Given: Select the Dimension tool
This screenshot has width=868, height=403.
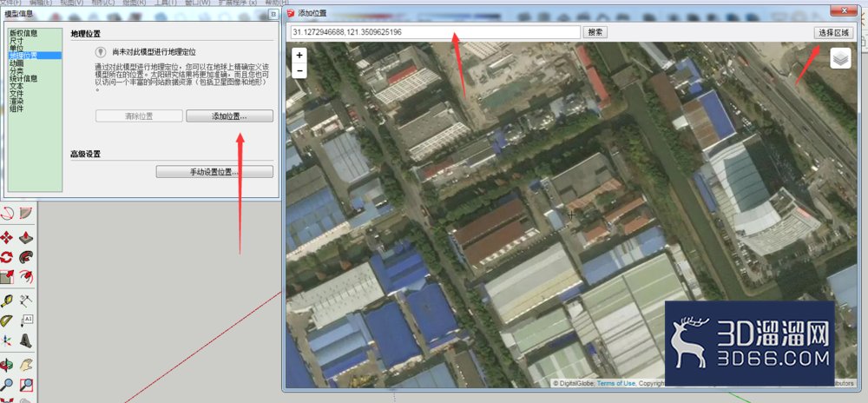Looking at the screenshot, I should (25, 301).
